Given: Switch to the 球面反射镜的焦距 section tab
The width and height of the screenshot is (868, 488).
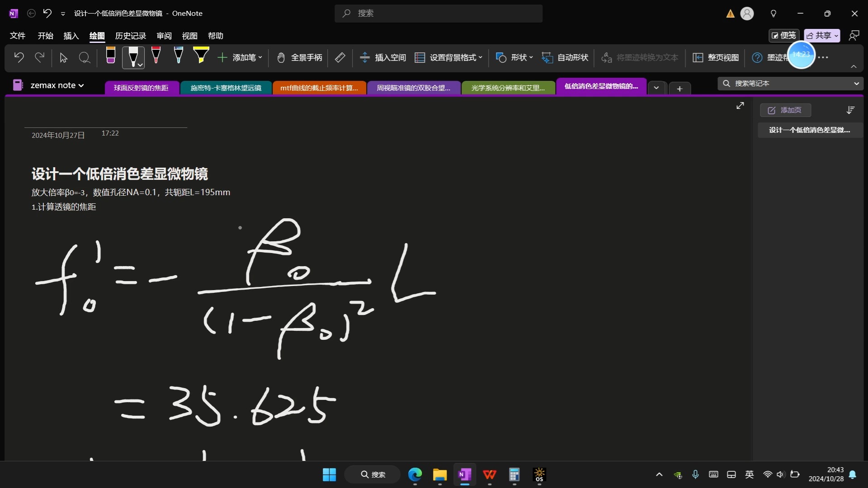Looking at the screenshot, I should coord(141,88).
